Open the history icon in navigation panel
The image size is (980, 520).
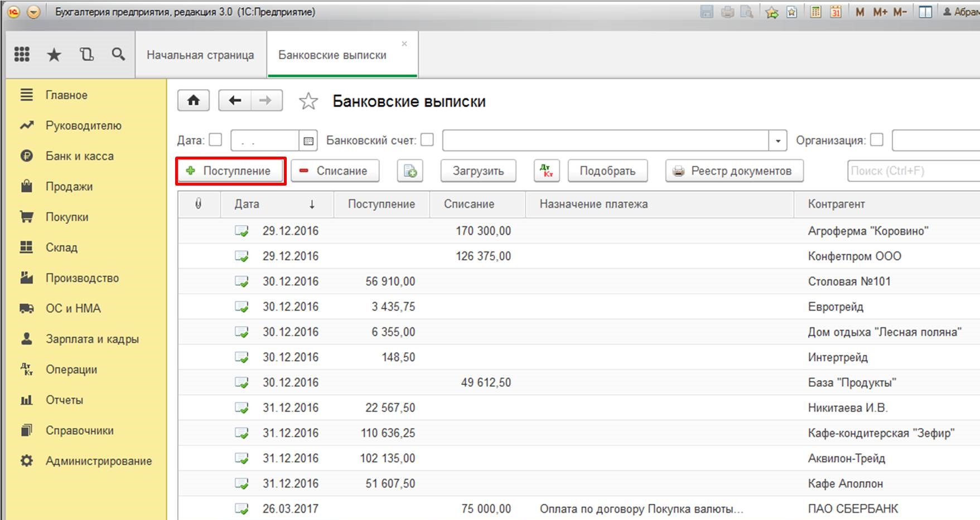click(x=86, y=54)
